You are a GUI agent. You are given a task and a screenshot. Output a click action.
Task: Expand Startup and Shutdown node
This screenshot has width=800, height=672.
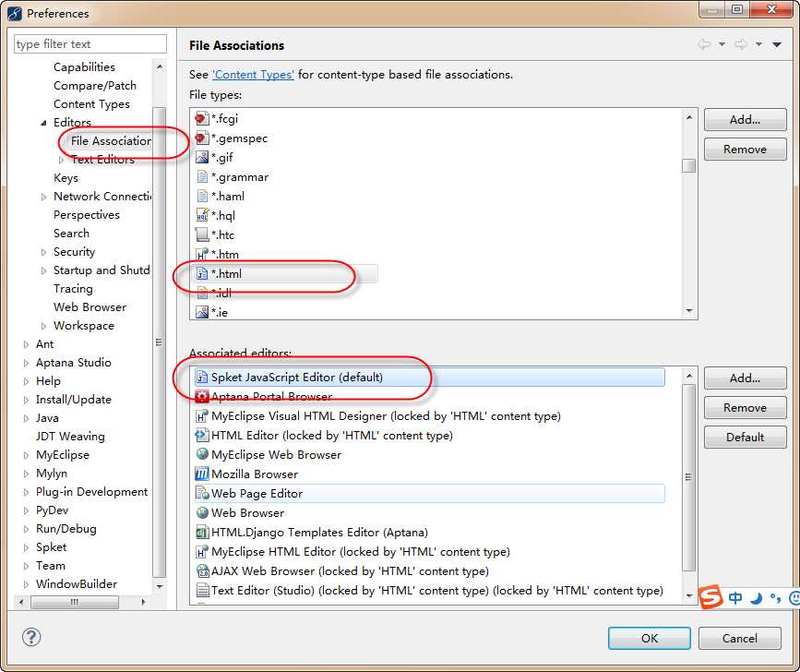[x=43, y=270]
